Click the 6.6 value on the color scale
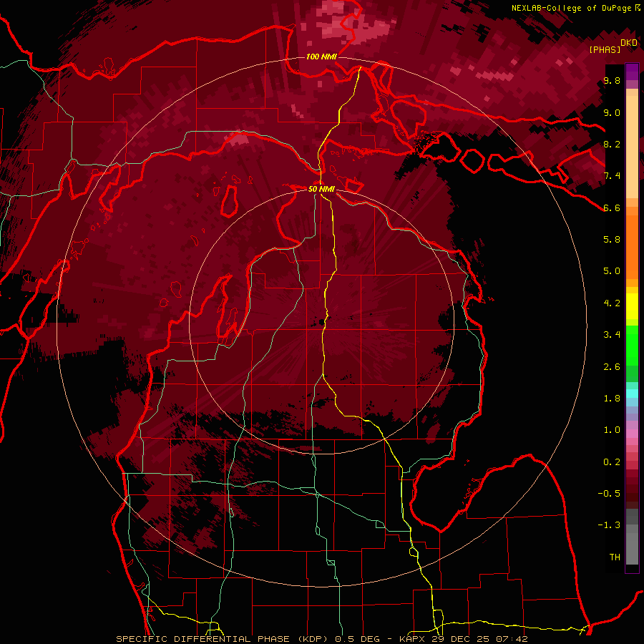This screenshot has width=644, height=644. (612, 208)
